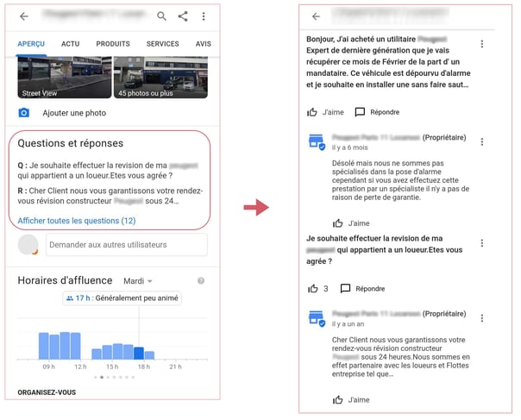Open the question starting 'Q : Je souhaite effectuer'
The image size is (521, 420).
(108, 171)
